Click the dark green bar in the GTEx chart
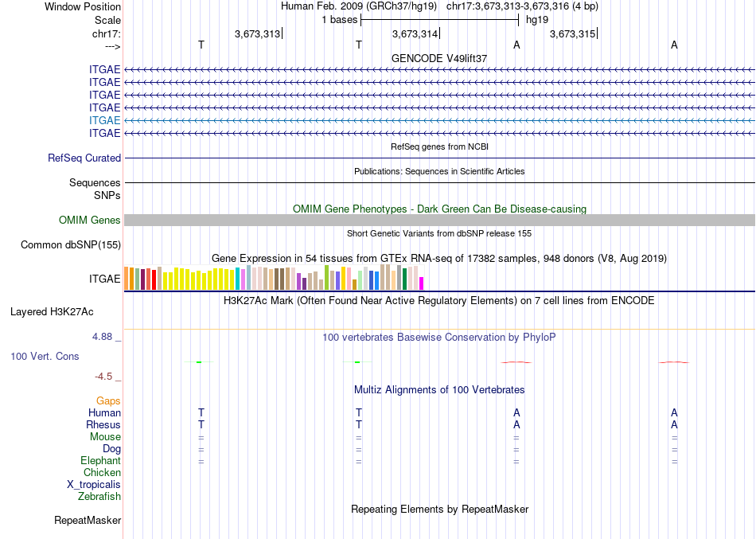Viewport: 756px width, 539px height. (x=404, y=279)
